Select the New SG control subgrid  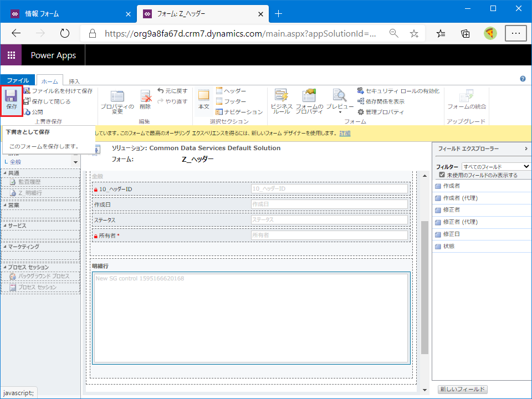point(251,318)
